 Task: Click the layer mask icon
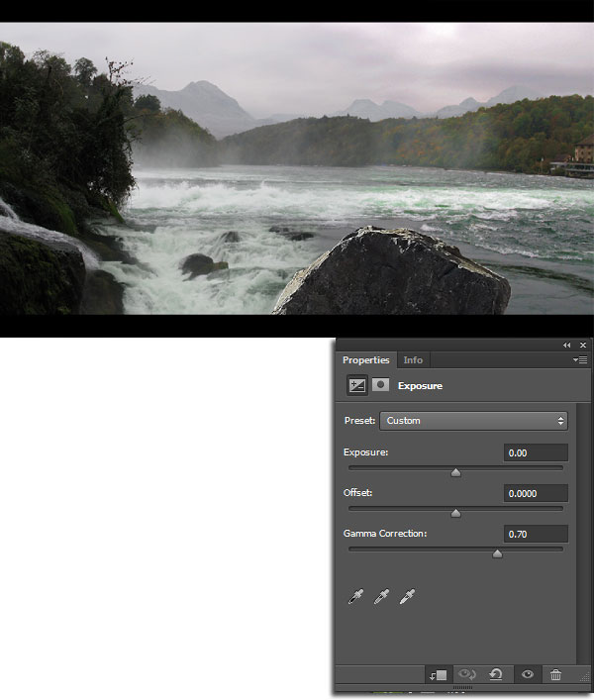point(380,385)
